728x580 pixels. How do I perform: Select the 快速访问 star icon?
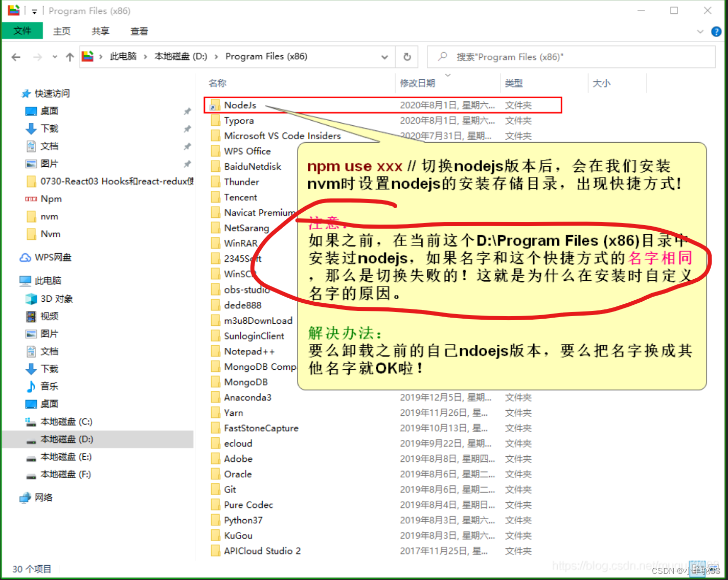pos(26,93)
